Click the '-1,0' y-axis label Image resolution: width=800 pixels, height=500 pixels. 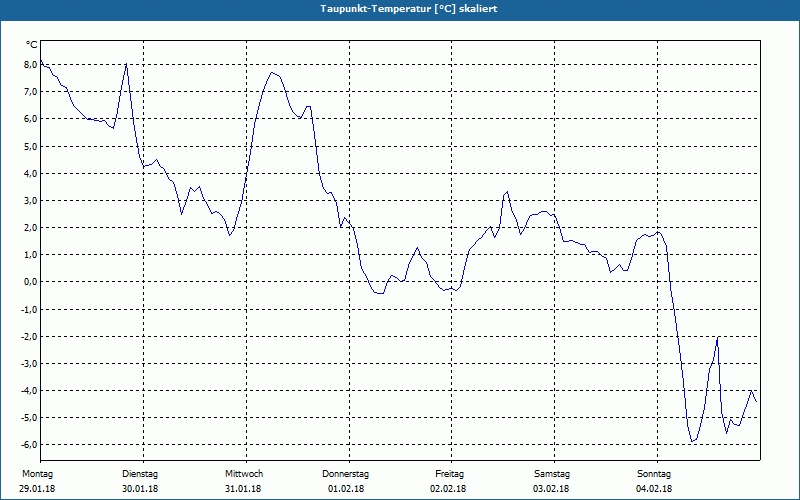point(28,309)
